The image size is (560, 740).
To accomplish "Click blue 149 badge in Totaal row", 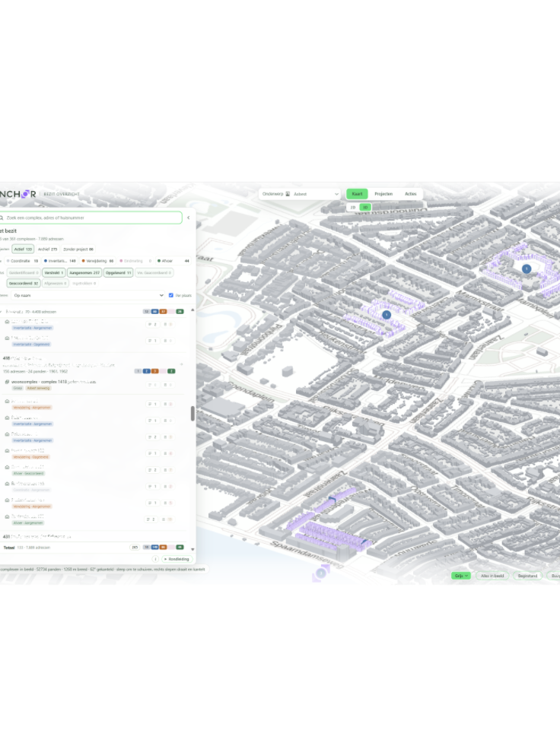I will click(155, 547).
